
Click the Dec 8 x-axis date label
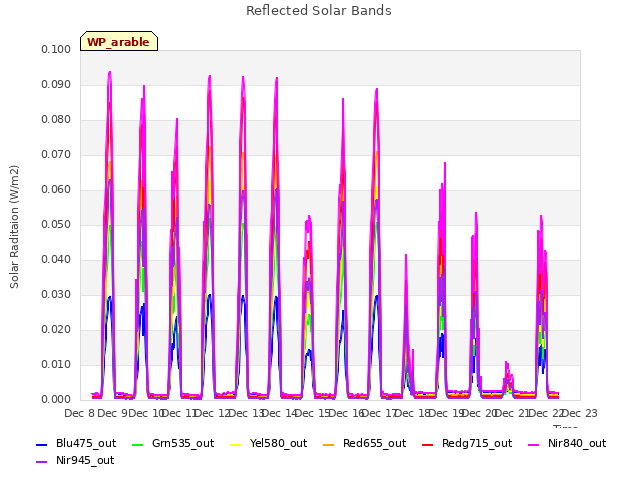[x=80, y=413]
